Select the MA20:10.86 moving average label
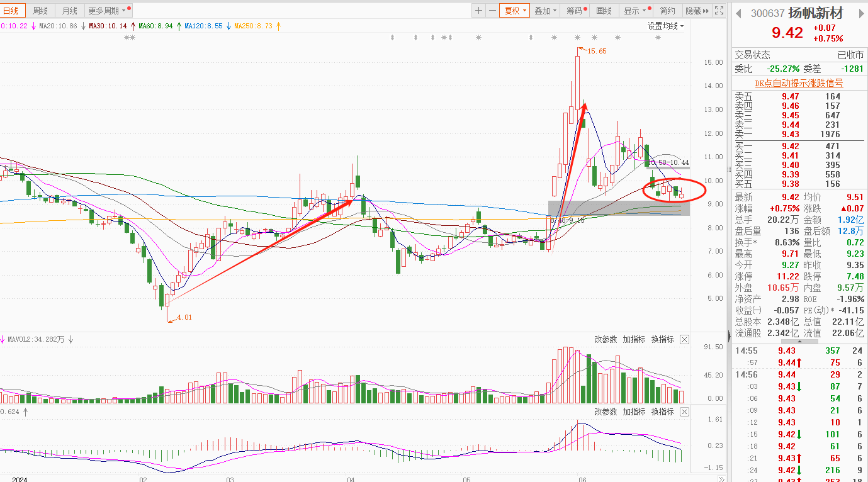 point(58,26)
